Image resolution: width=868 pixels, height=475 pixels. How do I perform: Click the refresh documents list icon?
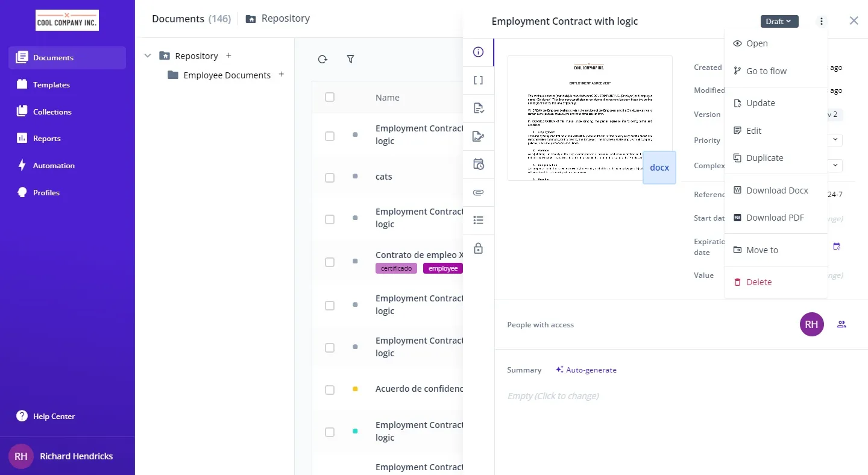point(322,59)
